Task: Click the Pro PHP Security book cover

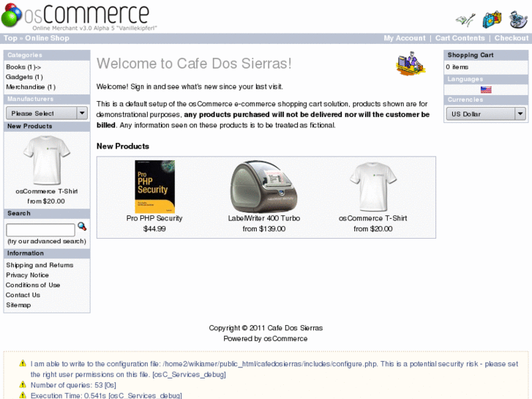Action: pyautogui.click(x=154, y=187)
